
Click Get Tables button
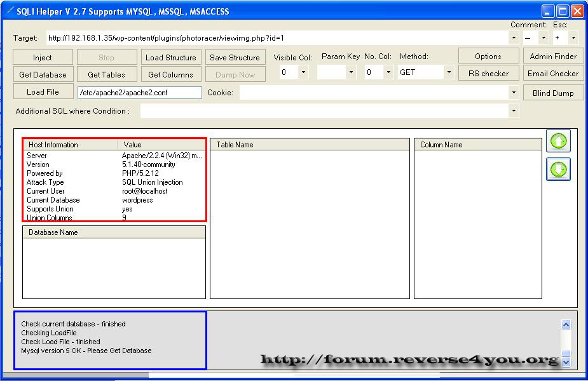point(107,74)
